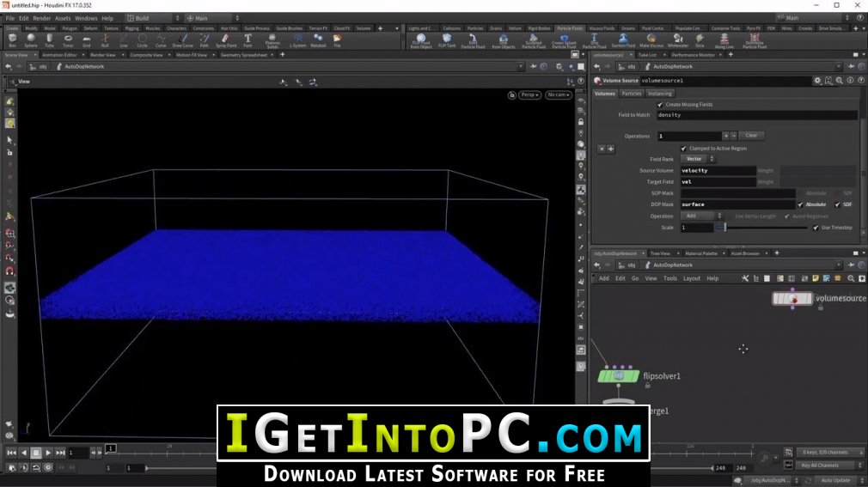Add operation with plus button beside count

click(725, 136)
